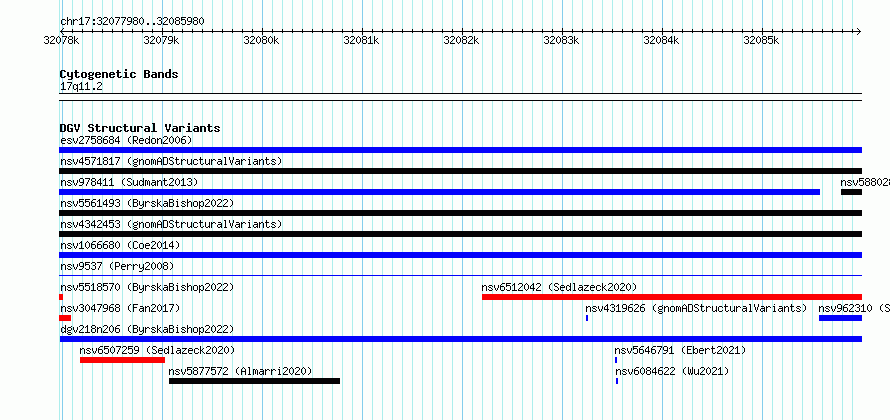The image size is (890, 420).
Task: Open nsv5518570 (ByrskaBishop2022) label
Action: (x=147, y=287)
